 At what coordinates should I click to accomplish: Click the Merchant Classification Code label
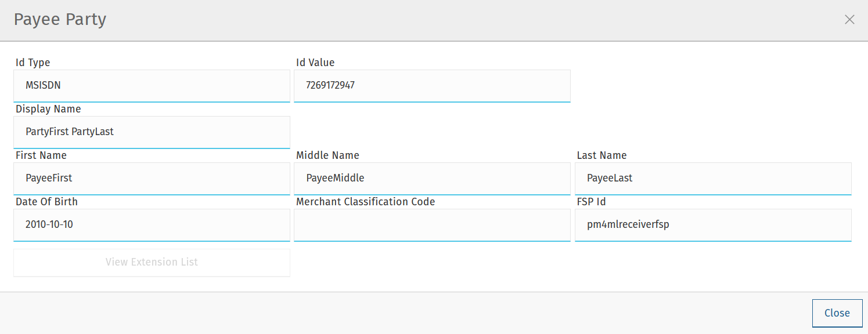[x=365, y=202]
